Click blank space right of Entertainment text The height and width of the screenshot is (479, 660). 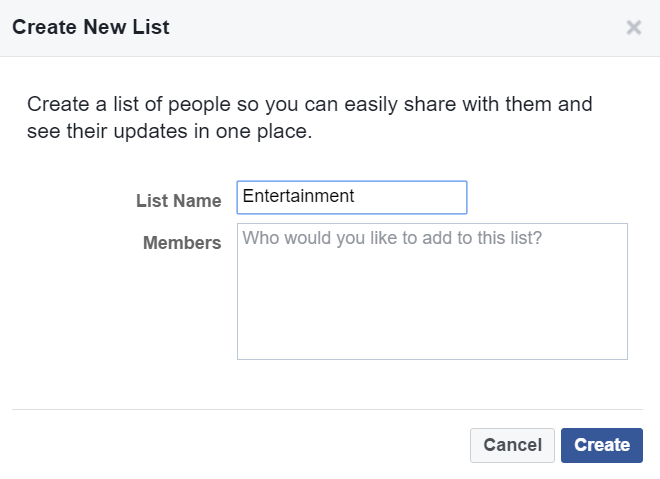click(x=410, y=197)
